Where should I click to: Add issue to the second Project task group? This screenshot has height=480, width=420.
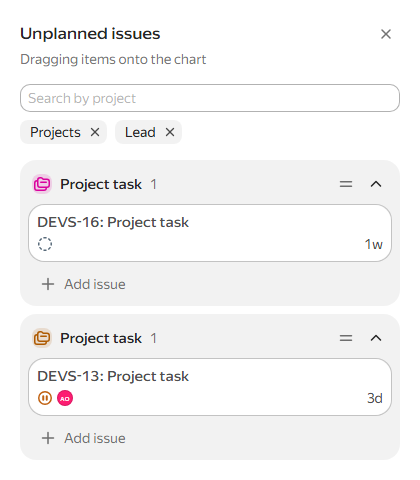click(83, 438)
